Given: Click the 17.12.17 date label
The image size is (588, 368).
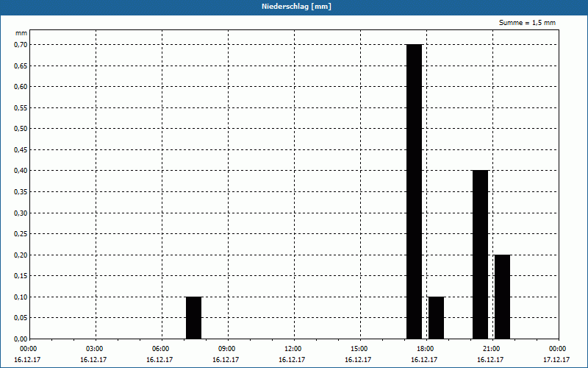Looking at the screenshot, I should tap(556, 360).
